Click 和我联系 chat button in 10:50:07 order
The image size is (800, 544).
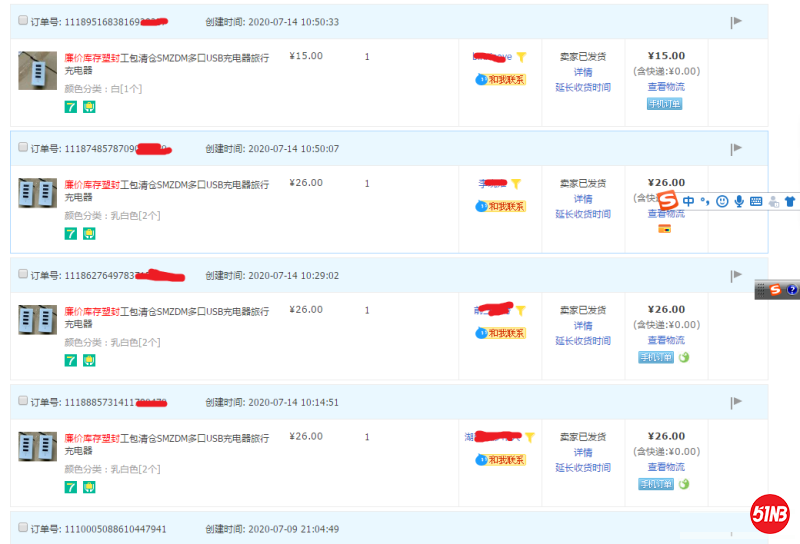(x=501, y=206)
